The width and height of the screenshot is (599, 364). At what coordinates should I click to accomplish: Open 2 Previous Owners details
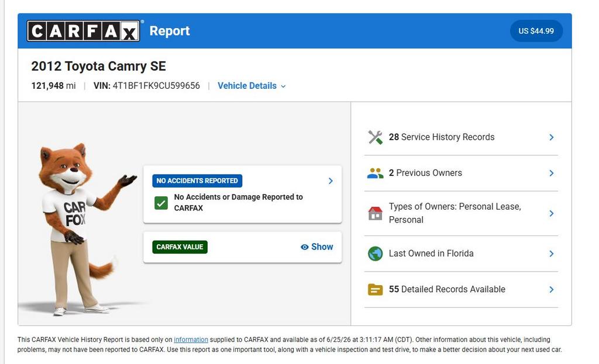(461, 173)
